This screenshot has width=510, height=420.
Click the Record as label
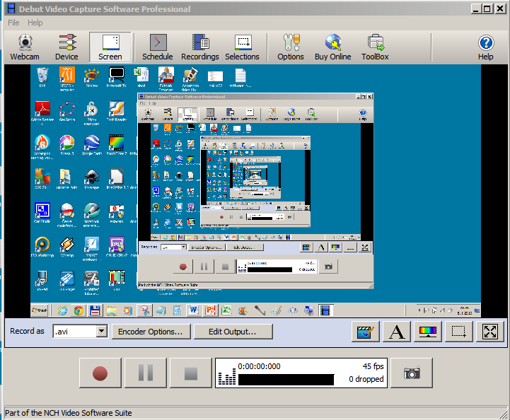[27, 331]
